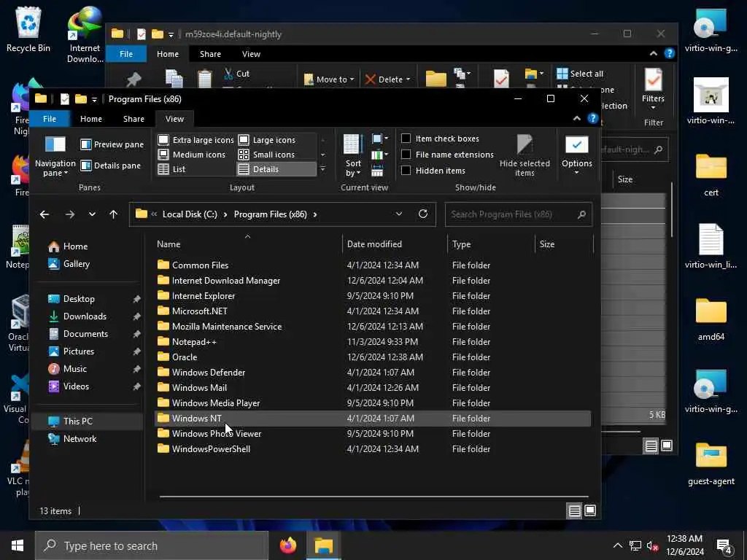The height and width of the screenshot is (560, 747).
Task: Click Select all in background window
Action: [580, 74]
